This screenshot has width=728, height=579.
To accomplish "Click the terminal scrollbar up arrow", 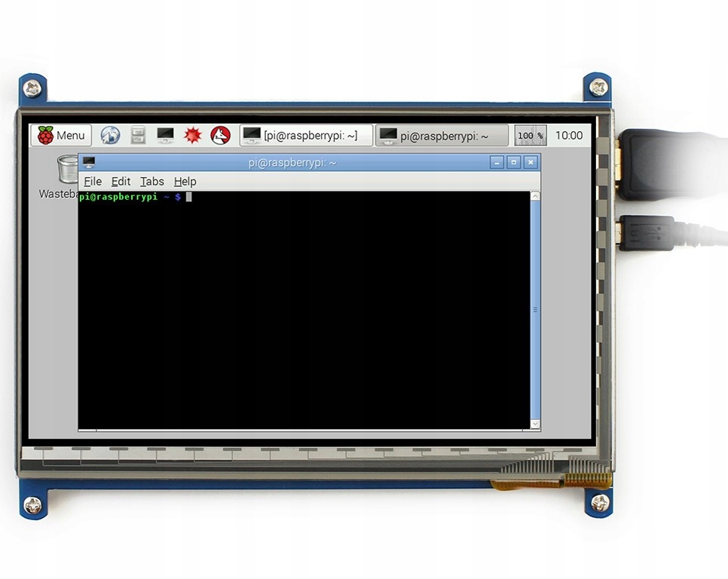I will pos(535,196).
